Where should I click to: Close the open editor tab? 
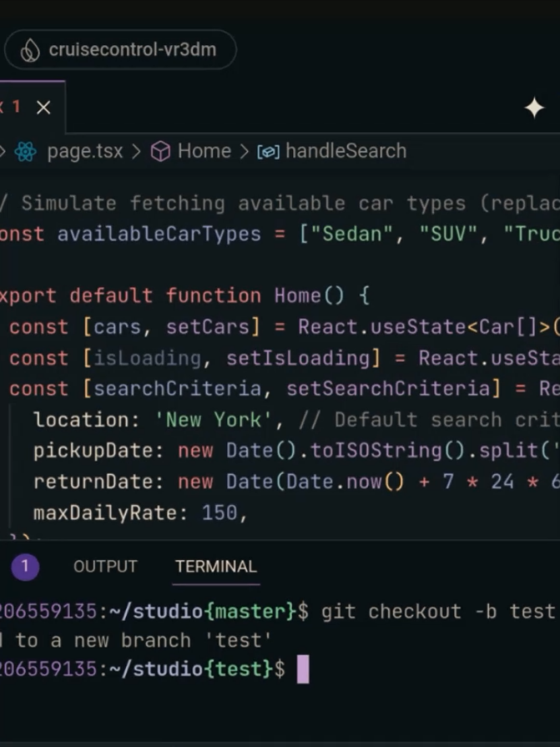pyautogui.click(x=43, y=108)
